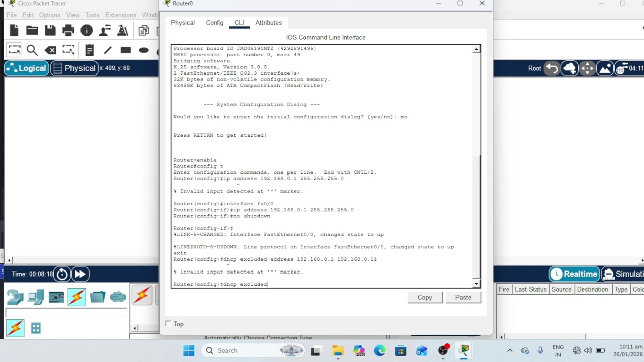Click the device search input field
644x362 pixels.
(x=66, y=313)
